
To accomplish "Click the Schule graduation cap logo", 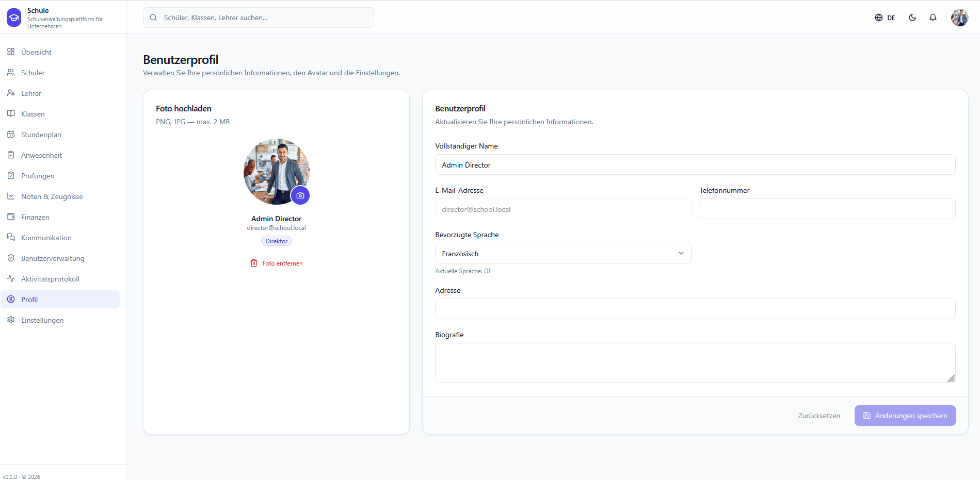I will point(14,18).
